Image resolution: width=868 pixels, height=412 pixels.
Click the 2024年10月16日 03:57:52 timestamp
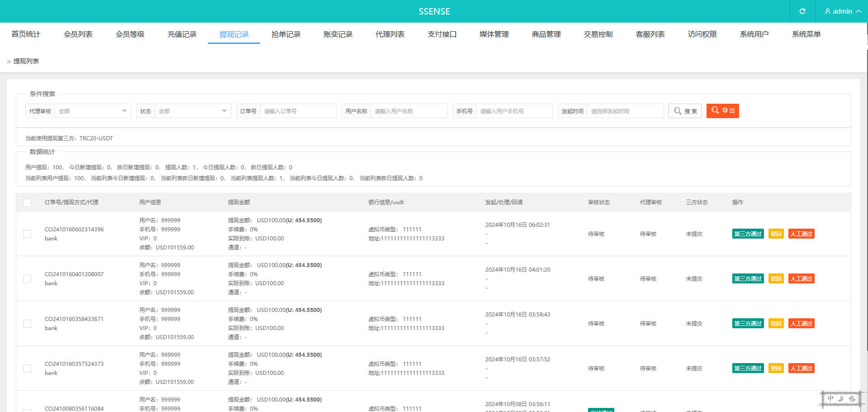coord(518,359)
